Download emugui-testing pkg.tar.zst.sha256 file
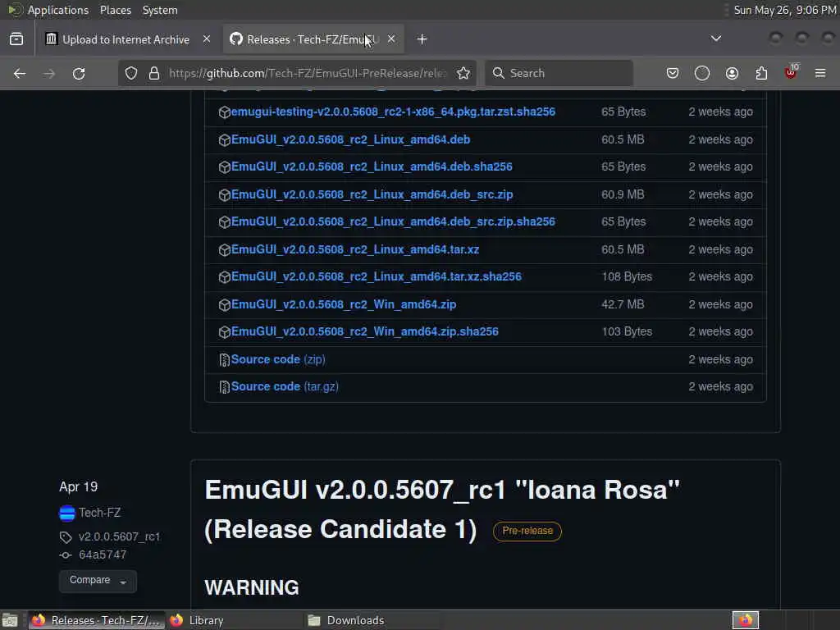The image size is (840, 630). tap(393, 112)
